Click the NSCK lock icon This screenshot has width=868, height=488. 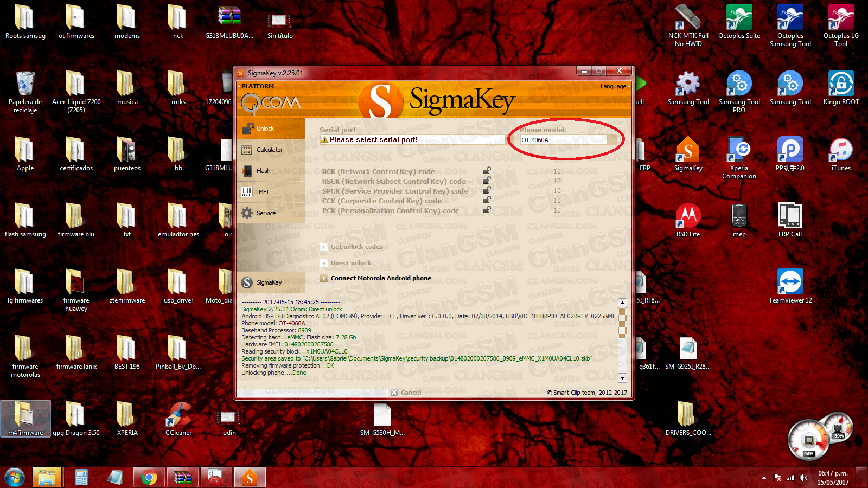click(x=487, y=181)
